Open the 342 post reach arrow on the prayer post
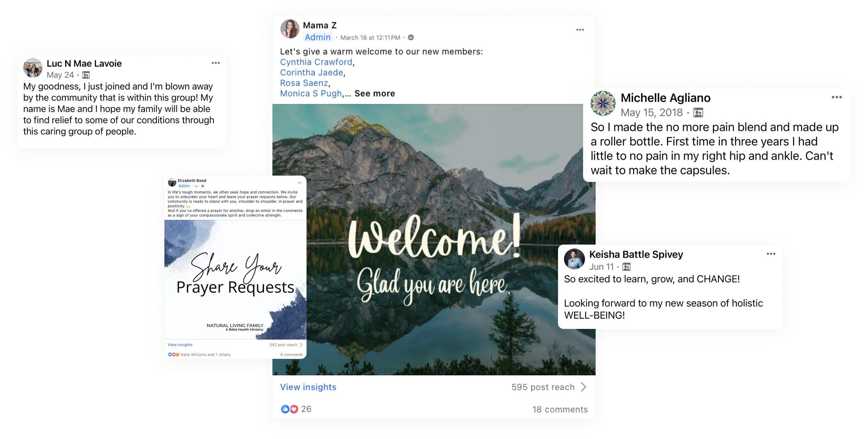The image size is (868, 439). pos(301,345)
